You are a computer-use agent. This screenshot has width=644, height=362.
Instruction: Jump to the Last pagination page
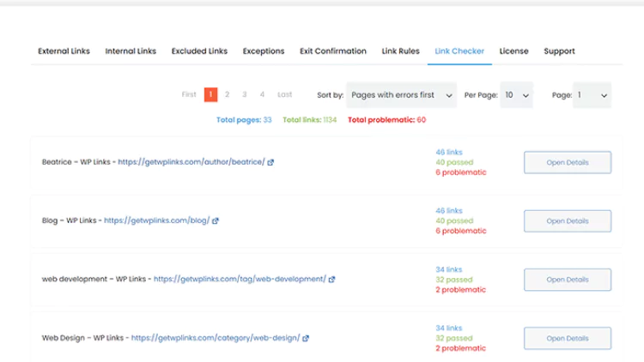pyautogui.click(x=284, y=95)
